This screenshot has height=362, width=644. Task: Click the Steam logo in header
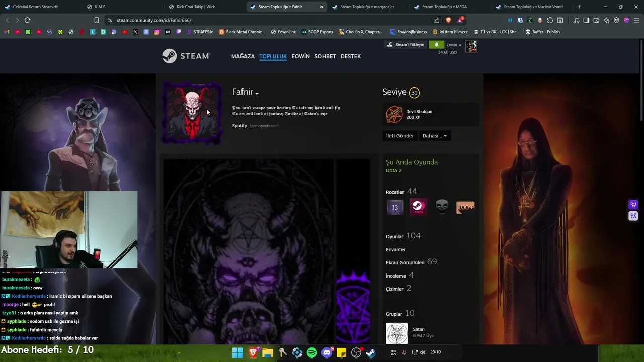186,56
